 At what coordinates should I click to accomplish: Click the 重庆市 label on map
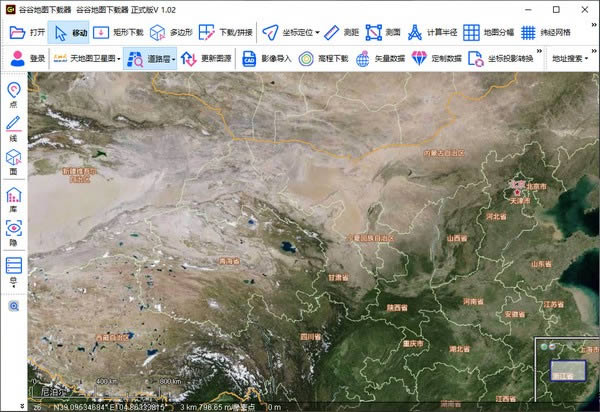[413, 344]
